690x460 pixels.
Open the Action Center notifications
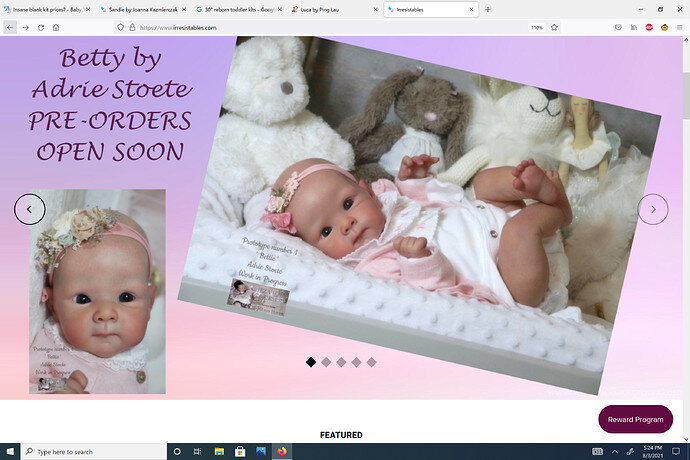(x=676, y=452)
